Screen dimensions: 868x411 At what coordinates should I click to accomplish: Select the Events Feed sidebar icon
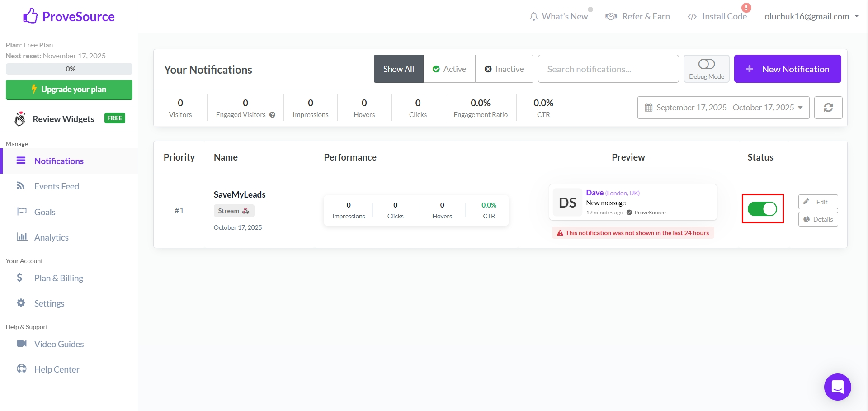click(x=22, y=186)
